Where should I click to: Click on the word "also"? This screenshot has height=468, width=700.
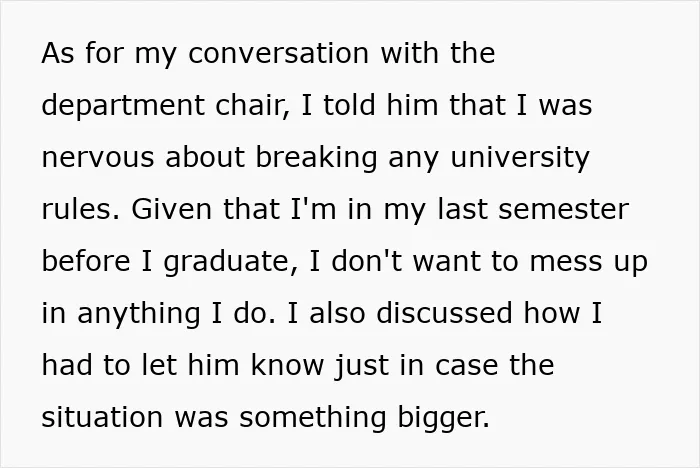click(338, 313)
